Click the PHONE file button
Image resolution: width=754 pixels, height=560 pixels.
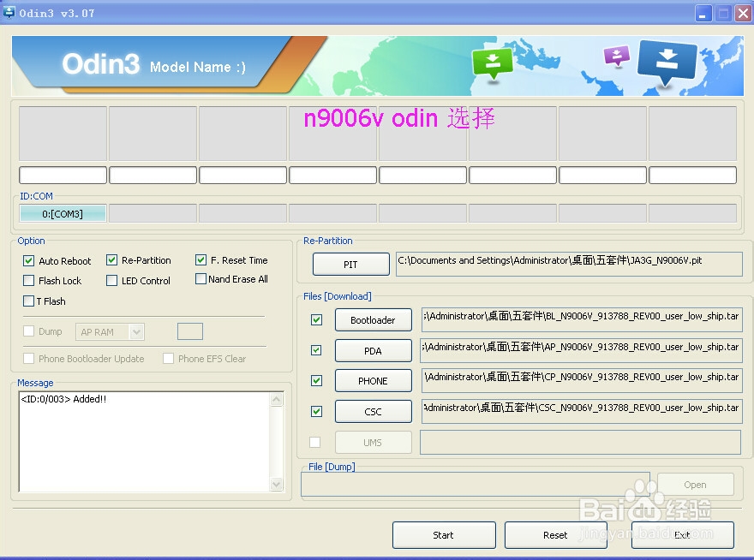(374, 381)
